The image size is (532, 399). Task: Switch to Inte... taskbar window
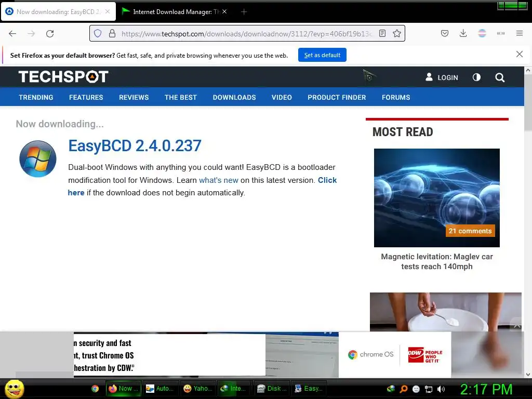(233, 389)
